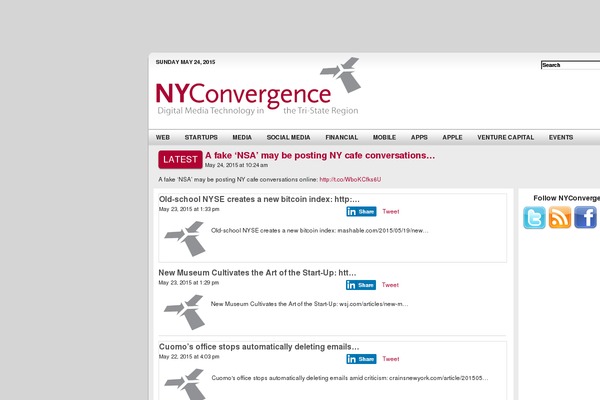The width and height of the screenshot is (600, 400).
Task: Share NYSE bitcoin index post on LinkedIn
Action: 361,212
